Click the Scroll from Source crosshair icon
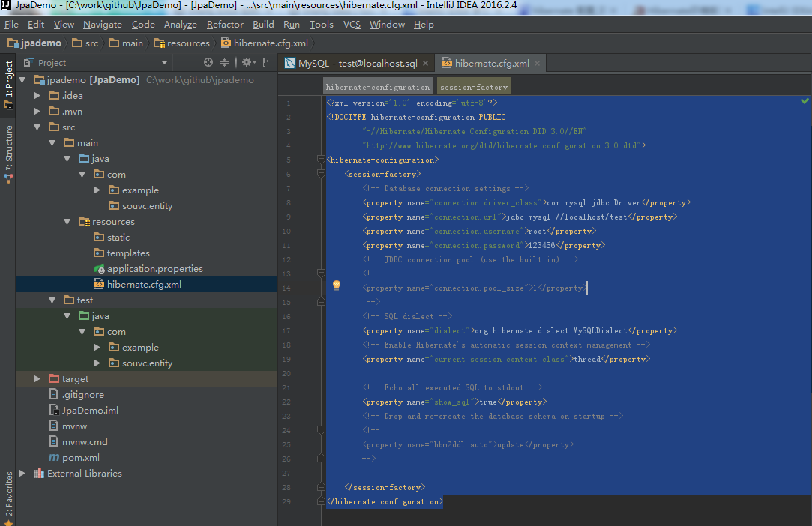812x526 pixels. pos(208,63)
